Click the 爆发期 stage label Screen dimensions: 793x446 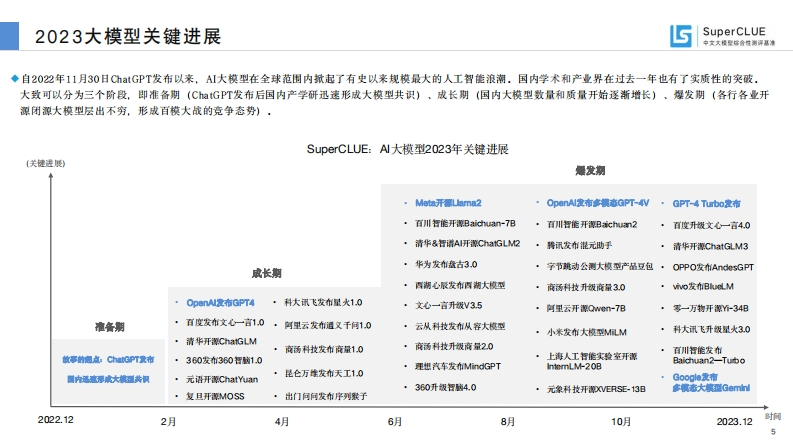pyautogui.click(x=590, y=171)
